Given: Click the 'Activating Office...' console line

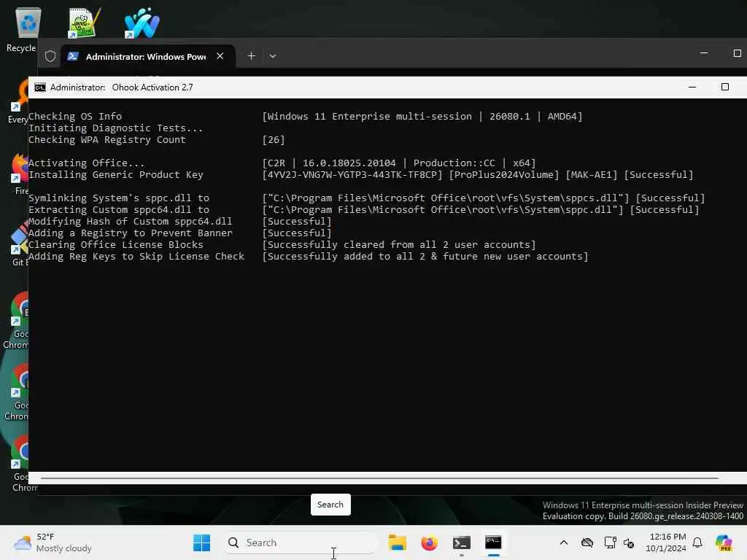Looking at the screenshot, I should (86, 163).
